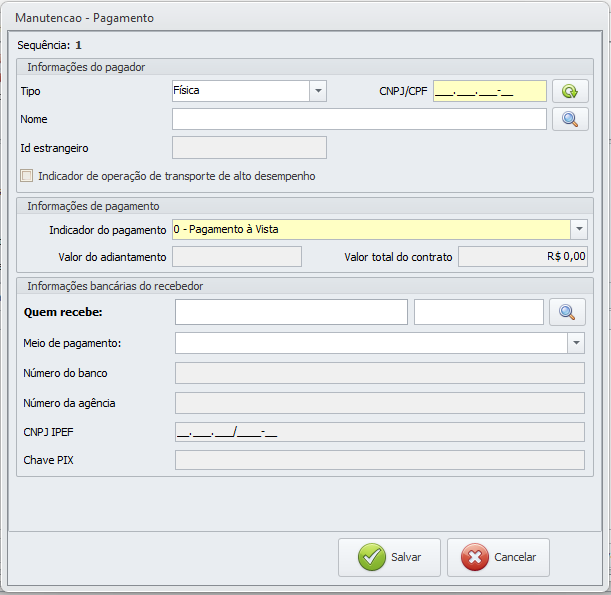Click the Cancelar button
The image size is (611, 595).
[x=498, y=557]
